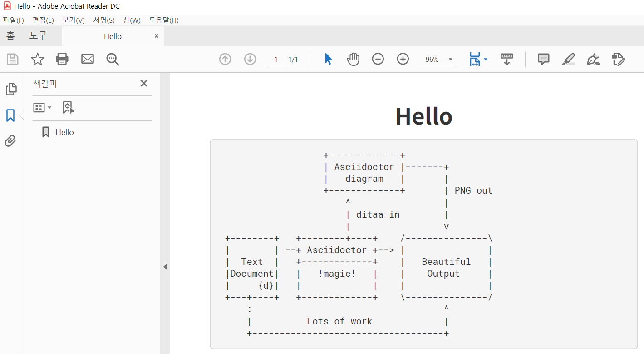Zoom in with the plus button
The width and height of the screenshot is (644, 354).
403,59
